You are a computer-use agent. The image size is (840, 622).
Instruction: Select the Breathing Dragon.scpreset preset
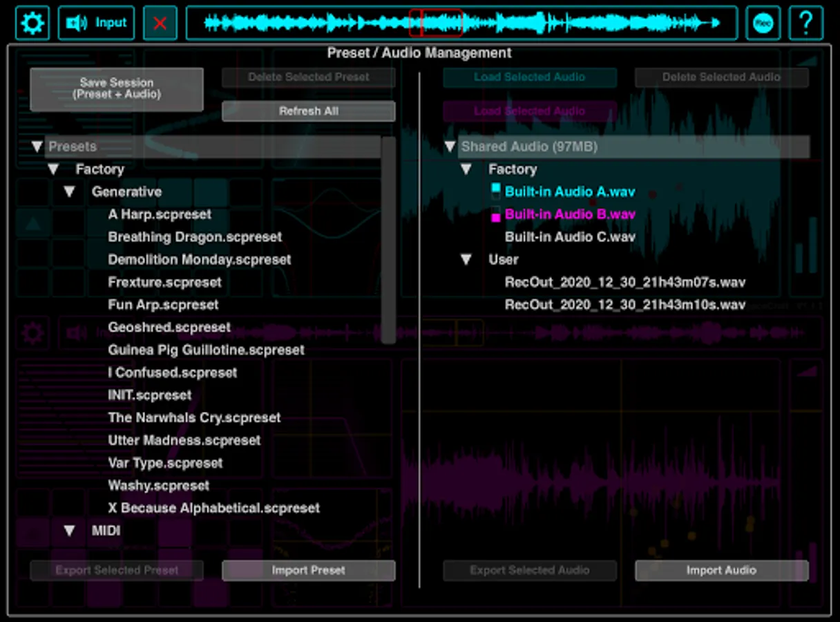click(x=195, y=237)
